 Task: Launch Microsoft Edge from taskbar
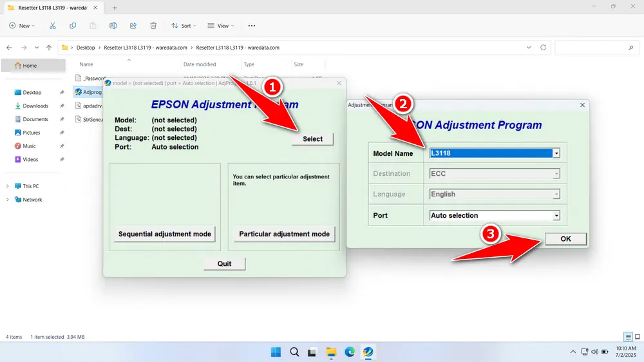point(350,352)
